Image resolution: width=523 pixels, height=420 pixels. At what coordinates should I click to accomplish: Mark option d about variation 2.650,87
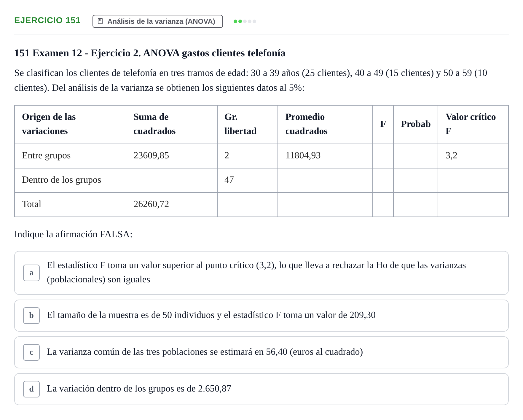coord(261,389)
